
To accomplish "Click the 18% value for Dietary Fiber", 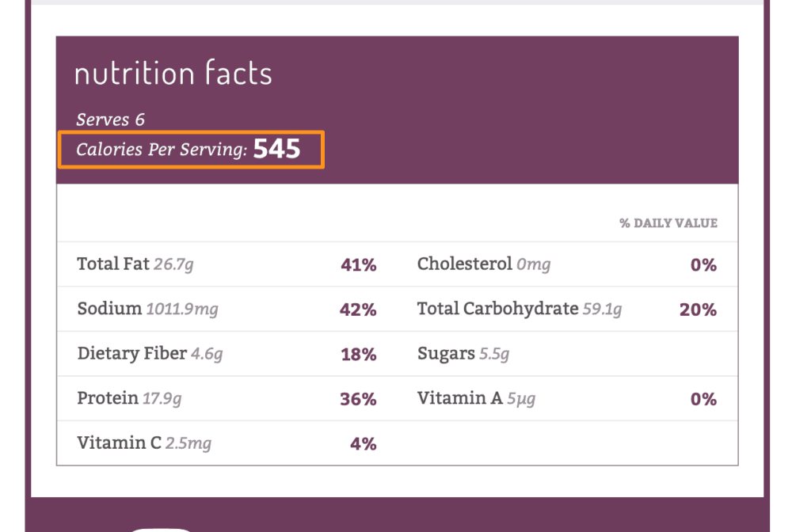I will 358,355.
